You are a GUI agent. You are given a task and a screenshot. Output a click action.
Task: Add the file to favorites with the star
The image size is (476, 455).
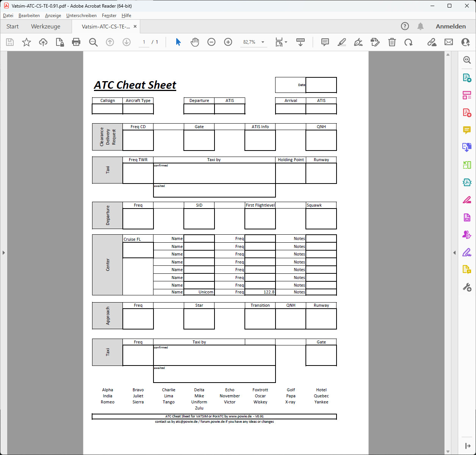27,42
